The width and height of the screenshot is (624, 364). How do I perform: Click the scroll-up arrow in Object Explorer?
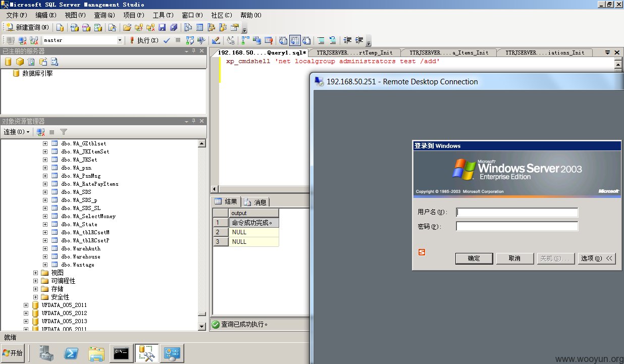[x=202, y=143]
